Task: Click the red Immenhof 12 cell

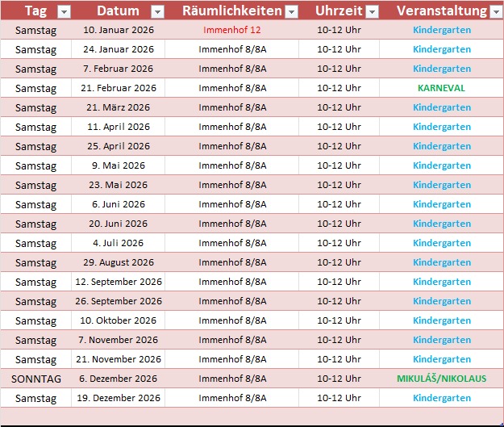Action: (x=232, y=30)
